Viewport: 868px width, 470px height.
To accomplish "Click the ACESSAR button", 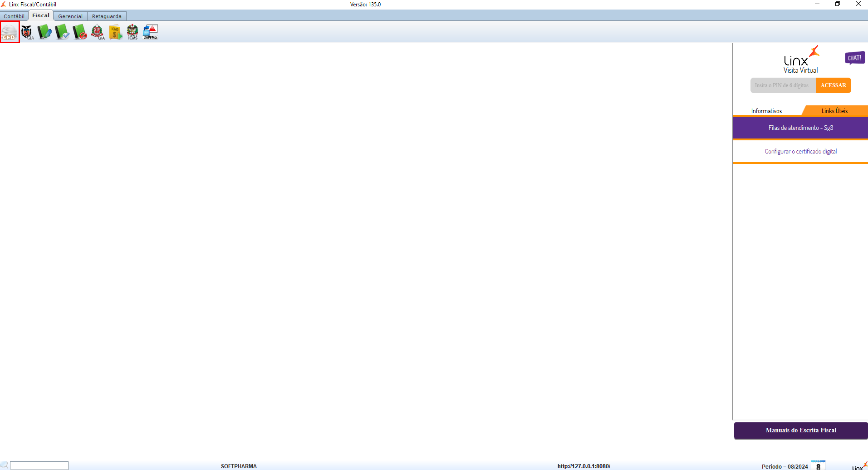I will point(834,85).
